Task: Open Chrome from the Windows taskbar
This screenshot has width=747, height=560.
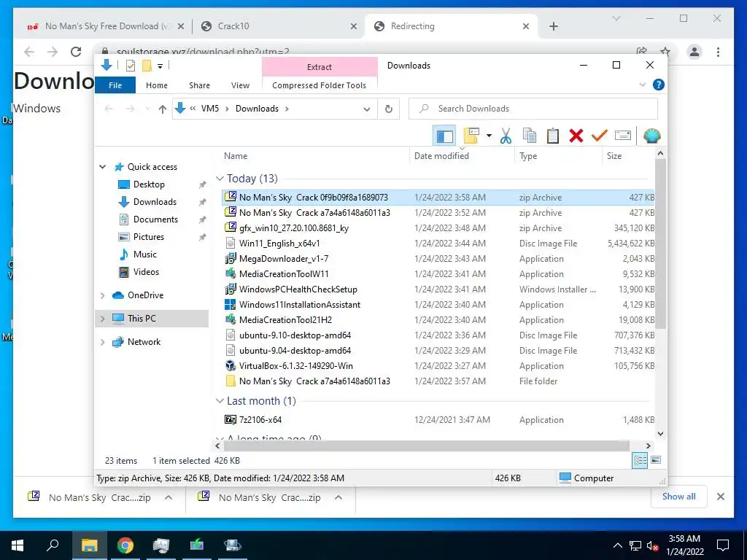Action: pos(125,545)
